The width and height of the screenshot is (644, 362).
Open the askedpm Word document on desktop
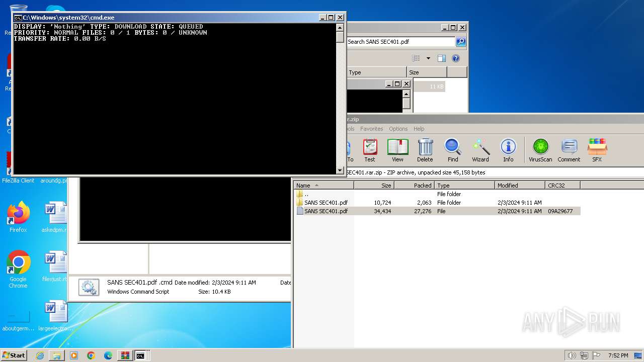pos(54,217)
